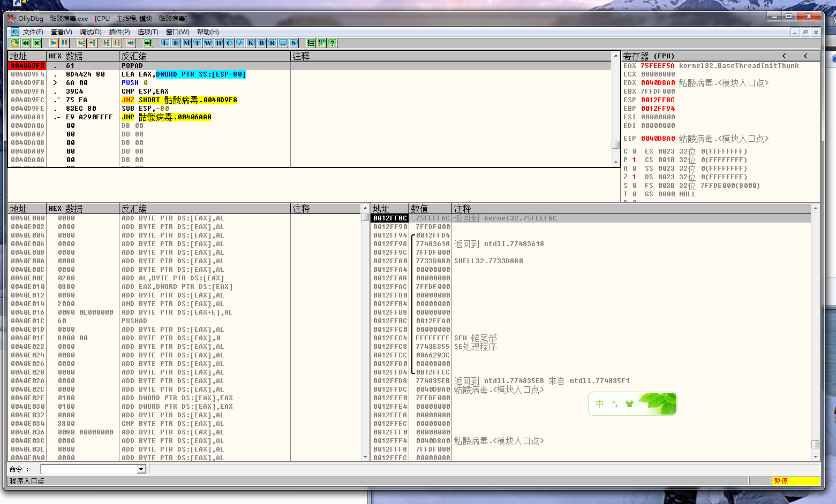Viewport: 836px width, 504px height.
Task: Click the stack pane vertical scrollbar thumb
Action: coord(815,444)
